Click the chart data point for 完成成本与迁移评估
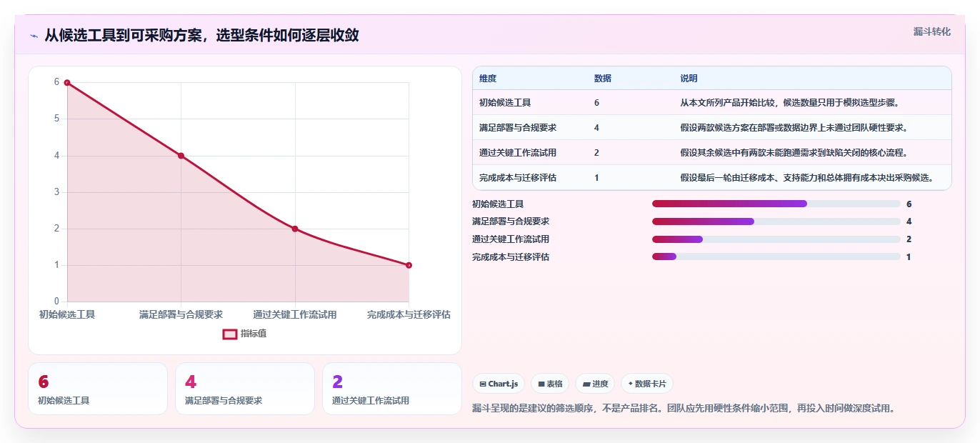 pos(409,265)
